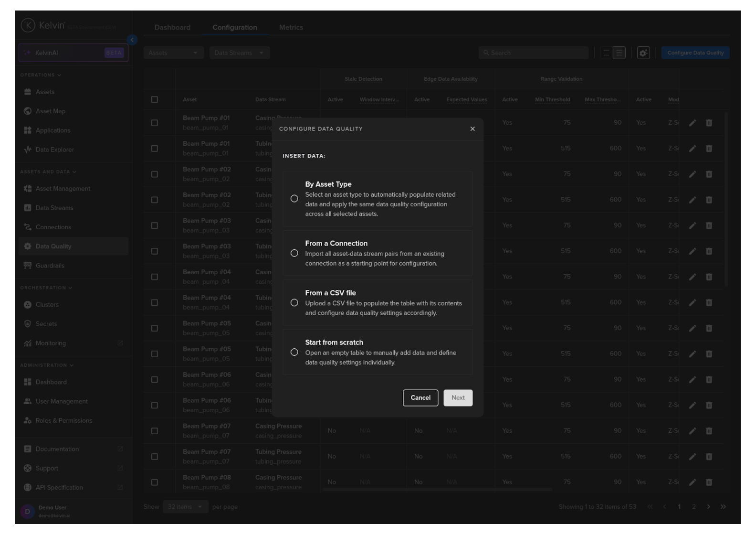The image size is (756, 535).
Task: Switch to the Metrics tab
Action: [291, 28]
